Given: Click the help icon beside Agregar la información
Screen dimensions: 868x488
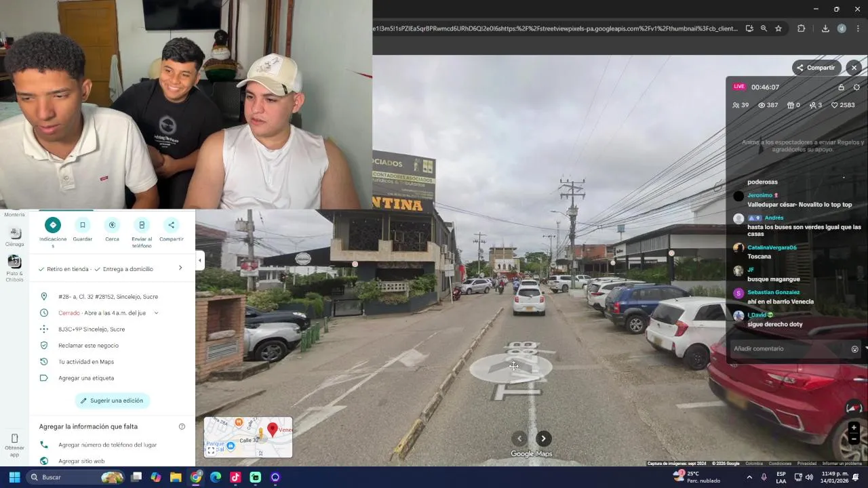Looking at the screenshot, I should [x=182, y=427].
